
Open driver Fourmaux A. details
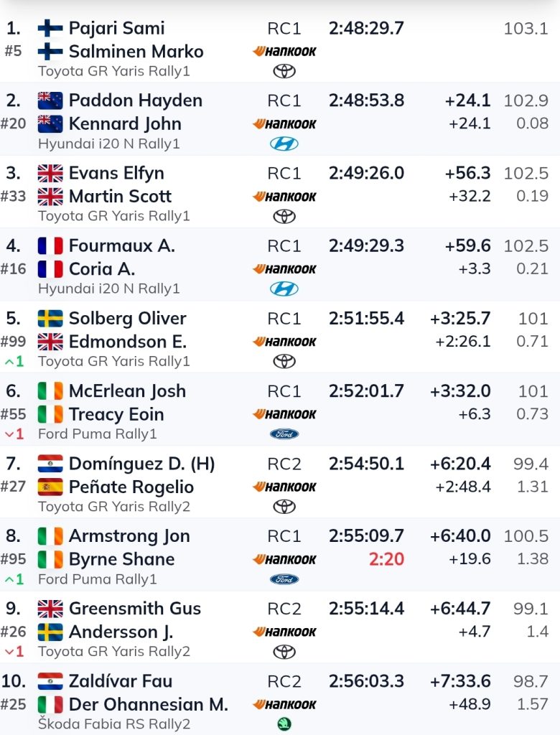[x=122, y=245]
